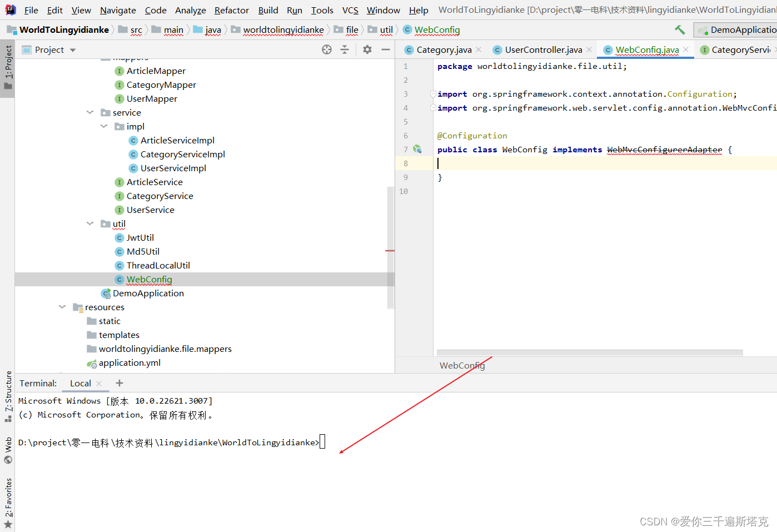Click the terminal command prompt input area
The width and height of the screenshot is (777, 532).
click(322, 442)
